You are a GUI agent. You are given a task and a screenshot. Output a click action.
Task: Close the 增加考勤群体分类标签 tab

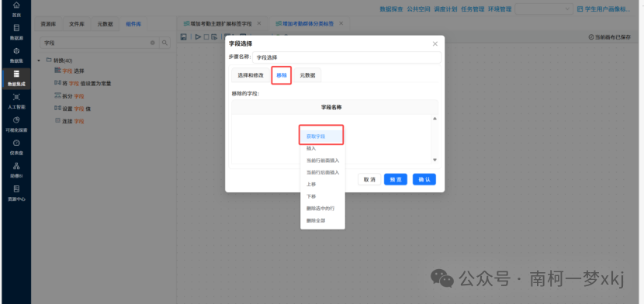(x=341, y=23)
